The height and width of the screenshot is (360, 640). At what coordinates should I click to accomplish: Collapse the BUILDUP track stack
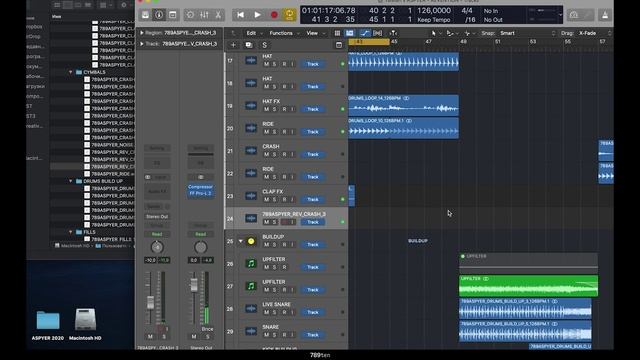[x=240, y=241]
